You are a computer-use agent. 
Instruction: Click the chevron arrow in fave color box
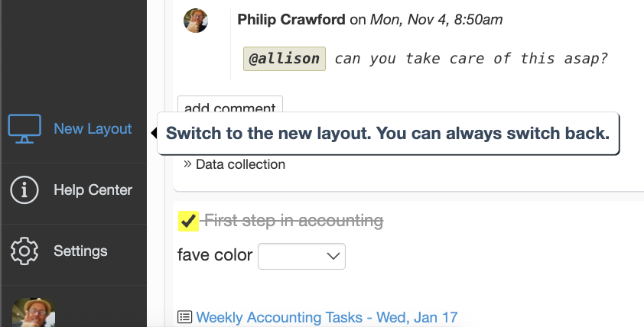pyautogui.click(x=333, y=257)
